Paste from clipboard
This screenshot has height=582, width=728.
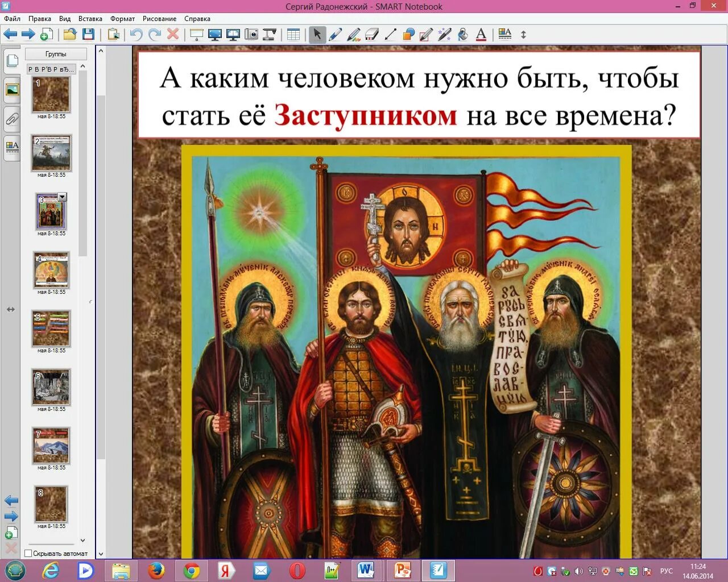(113, 35)
